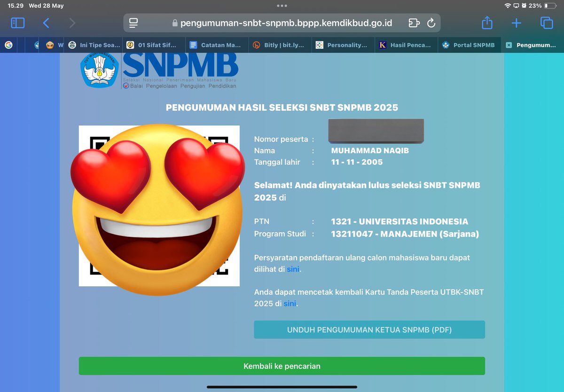Tap the forward navigation arrow
Image resolution: width=564 pixels, height=392 pixels.
[72, 23]
